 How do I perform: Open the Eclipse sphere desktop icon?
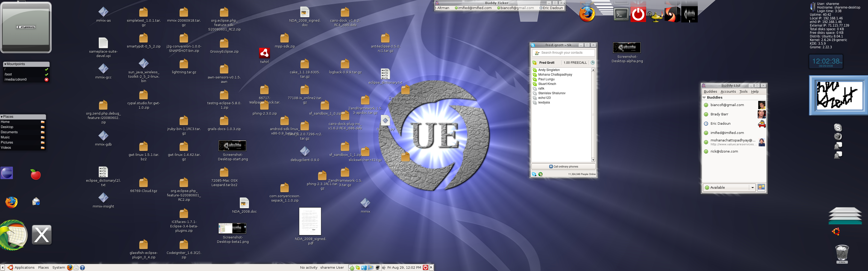point(7,173)
